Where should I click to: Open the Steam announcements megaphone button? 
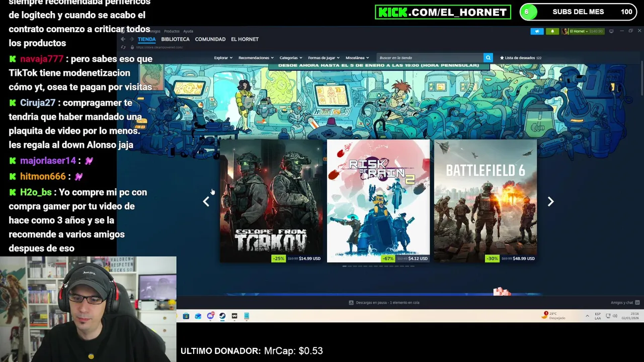pyautogui.click(x=537, y=31)
